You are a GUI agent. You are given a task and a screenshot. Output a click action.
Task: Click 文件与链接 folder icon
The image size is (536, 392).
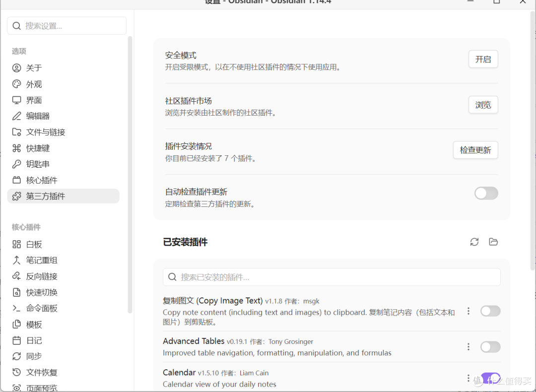pyautogui.click(x=16, y=132)
